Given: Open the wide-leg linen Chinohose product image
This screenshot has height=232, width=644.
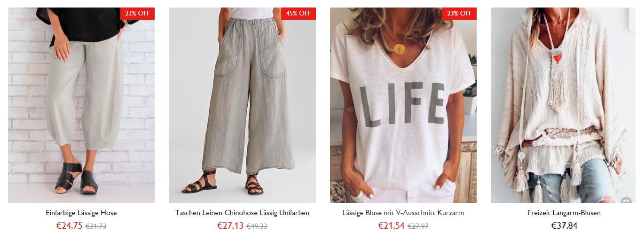Looking at the screenshot, I should click(242, 105).
